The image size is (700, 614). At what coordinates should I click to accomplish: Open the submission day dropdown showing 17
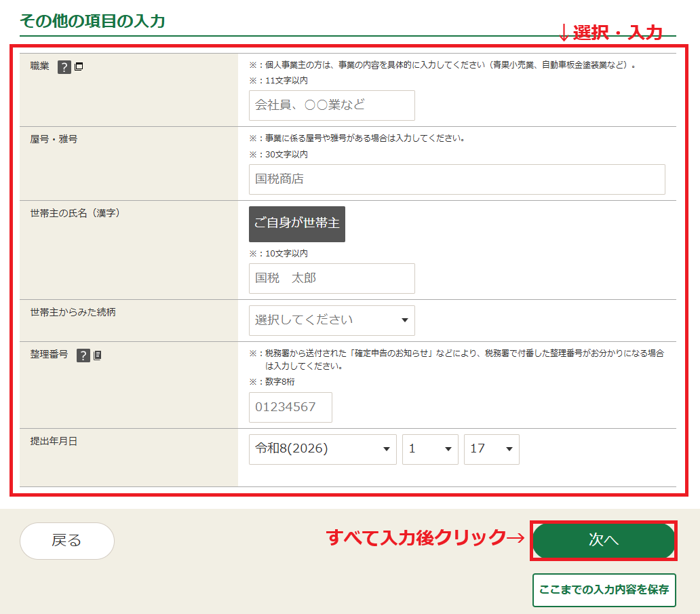pyautogui.click(x=491, y=449)
